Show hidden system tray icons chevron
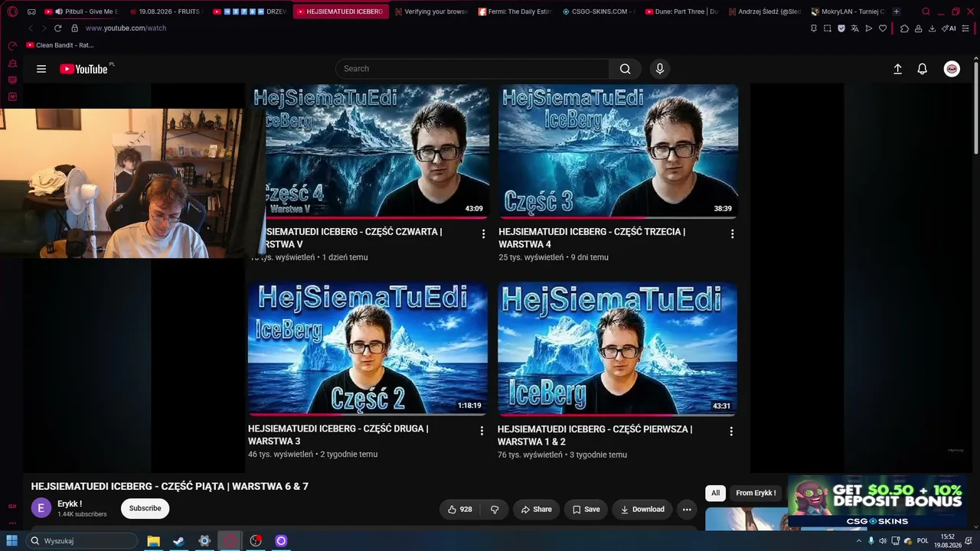 pyautogui.click(x=858, y=541)
